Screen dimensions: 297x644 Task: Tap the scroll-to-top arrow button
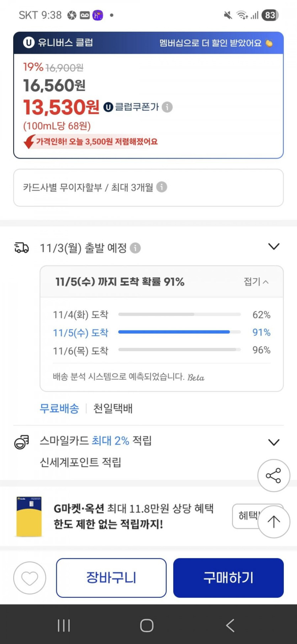point(274,522)
